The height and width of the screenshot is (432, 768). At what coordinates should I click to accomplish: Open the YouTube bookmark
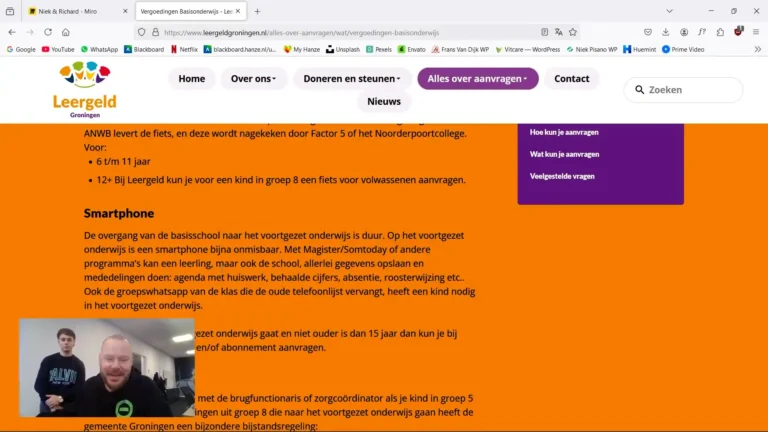pos(57,49)
